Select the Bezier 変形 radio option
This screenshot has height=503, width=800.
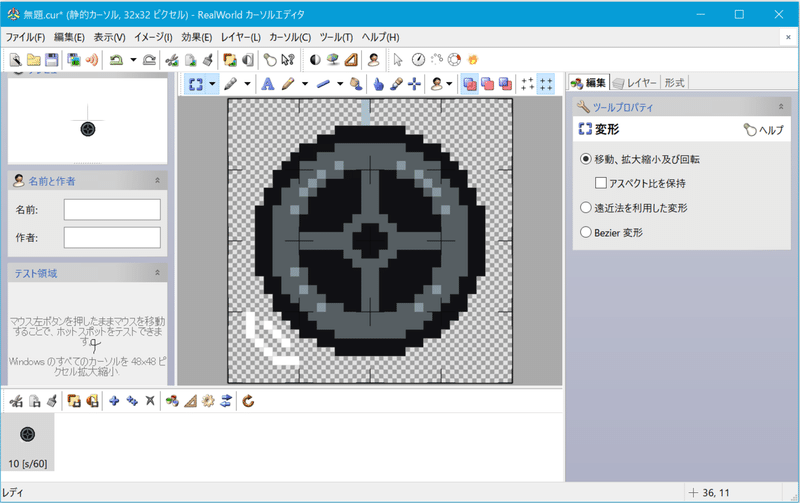pyautogui.click(x=586, y=233)
